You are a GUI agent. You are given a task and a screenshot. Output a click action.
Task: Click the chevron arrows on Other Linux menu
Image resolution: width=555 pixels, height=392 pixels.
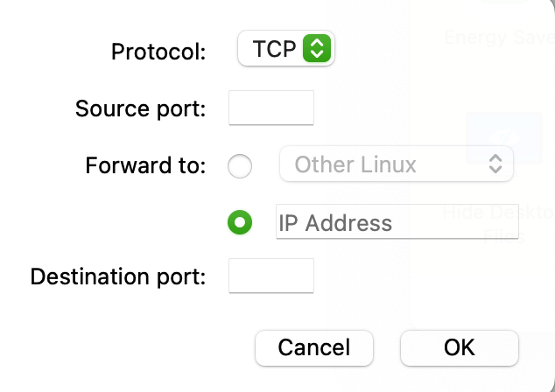click(x=495, y=164)
